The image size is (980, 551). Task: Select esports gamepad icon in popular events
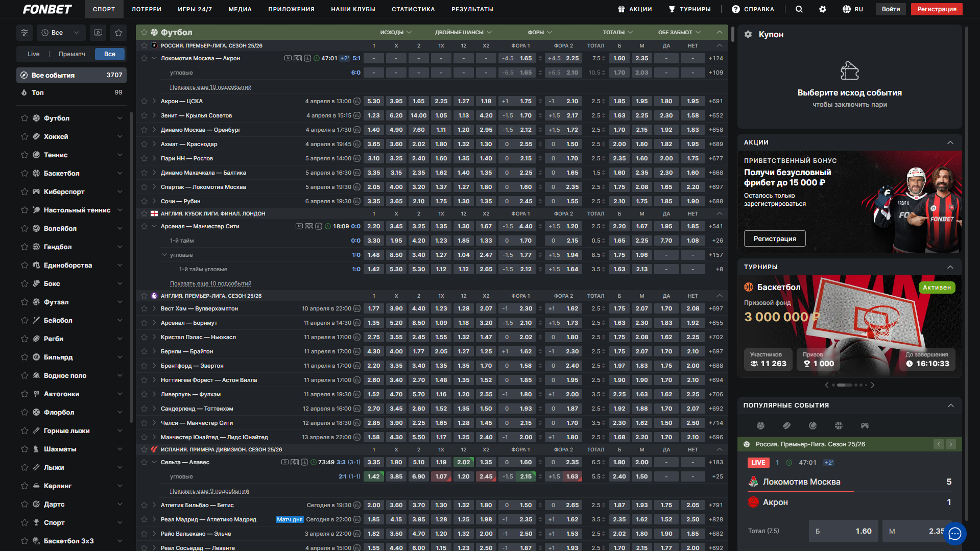click(865, 425)
